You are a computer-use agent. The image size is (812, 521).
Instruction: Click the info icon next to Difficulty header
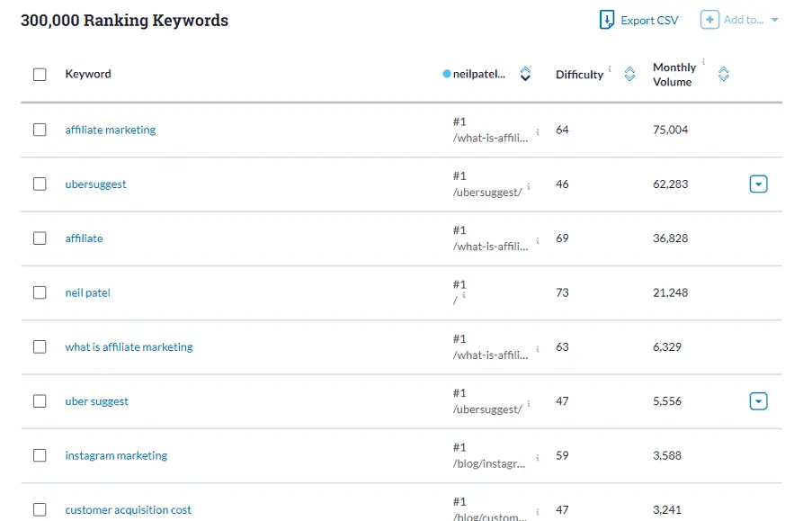tap(610, 68)
